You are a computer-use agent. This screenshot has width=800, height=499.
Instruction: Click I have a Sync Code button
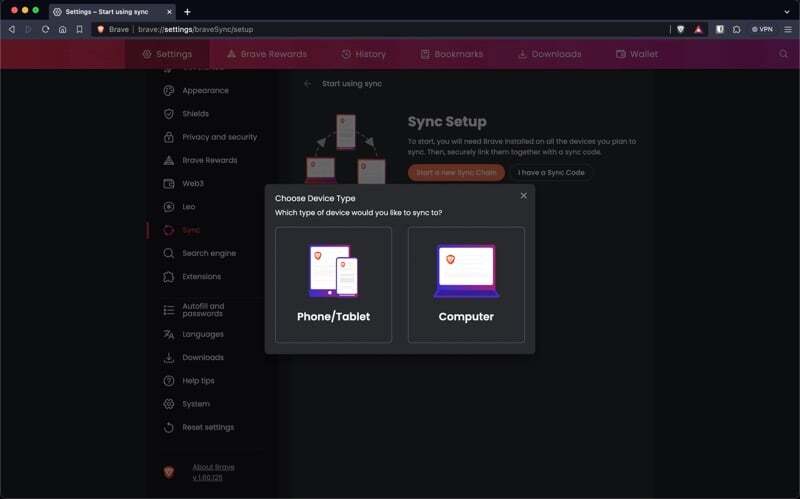[x=551, y=172]
